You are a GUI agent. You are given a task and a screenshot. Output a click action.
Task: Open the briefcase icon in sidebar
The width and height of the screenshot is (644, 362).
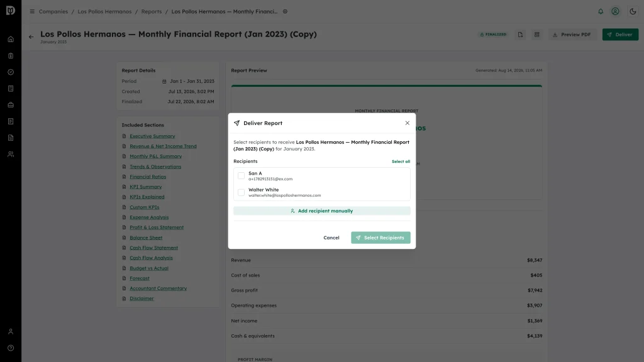pos(11,105)
